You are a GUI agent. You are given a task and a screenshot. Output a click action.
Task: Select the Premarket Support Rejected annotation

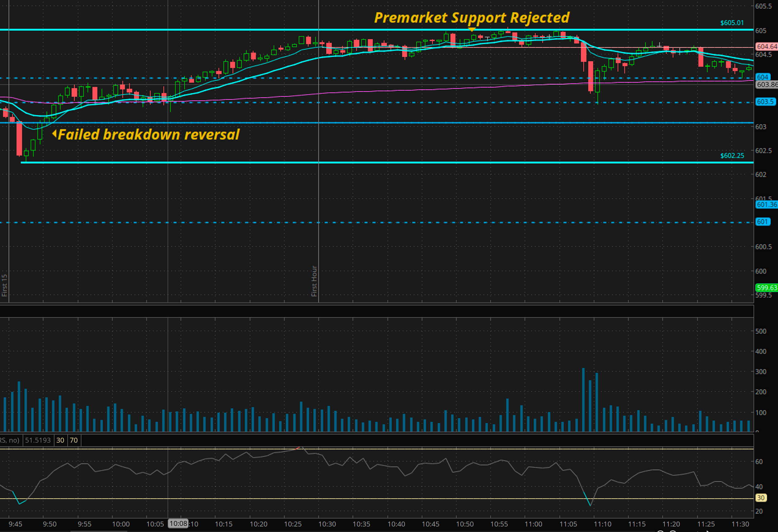point(471,18)
